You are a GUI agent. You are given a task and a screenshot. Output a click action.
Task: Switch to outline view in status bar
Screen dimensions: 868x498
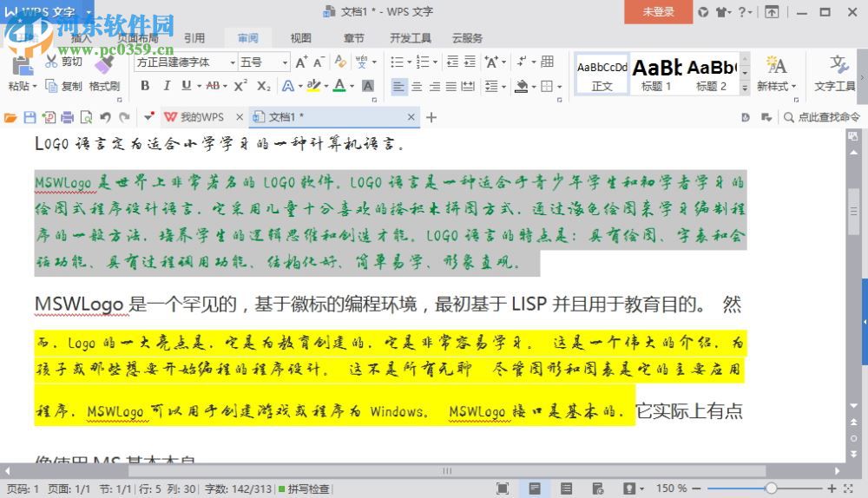[x=566, y=488]
